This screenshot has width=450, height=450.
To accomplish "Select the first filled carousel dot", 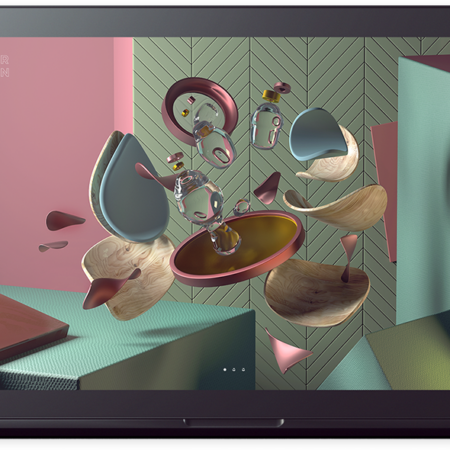I will (x=225, y=369).
